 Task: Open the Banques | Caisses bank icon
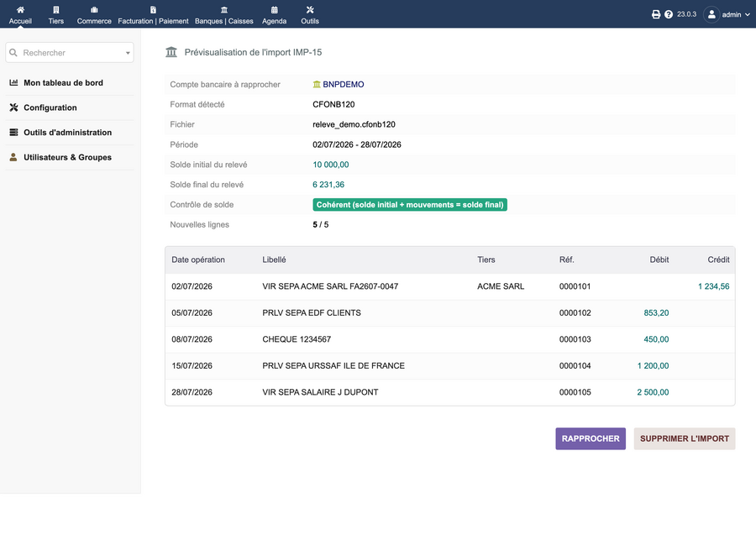pos(223,9)
